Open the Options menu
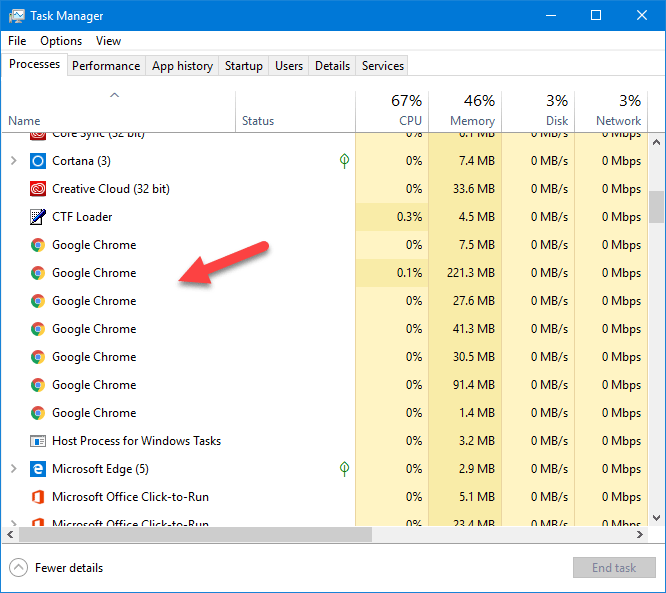 coord(61,41)
